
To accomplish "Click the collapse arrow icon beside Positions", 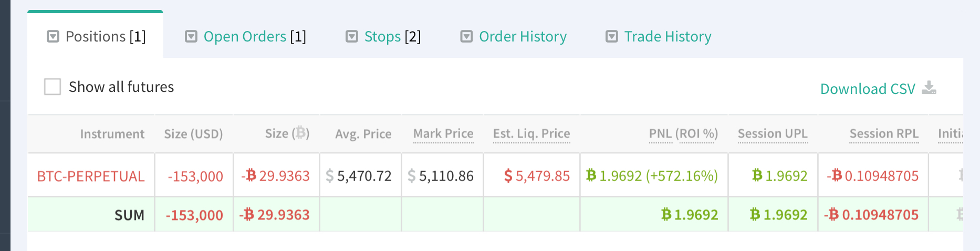I will pos(53,37).
